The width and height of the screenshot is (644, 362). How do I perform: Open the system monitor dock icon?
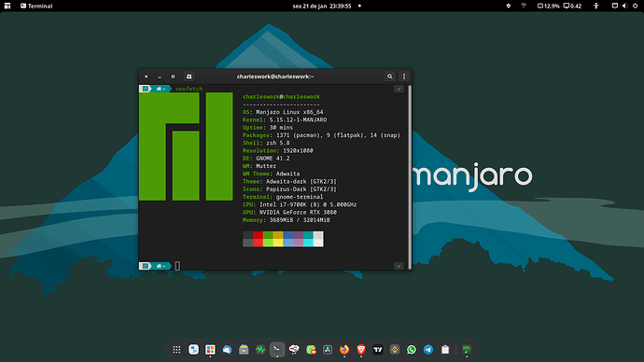(260, 350)
